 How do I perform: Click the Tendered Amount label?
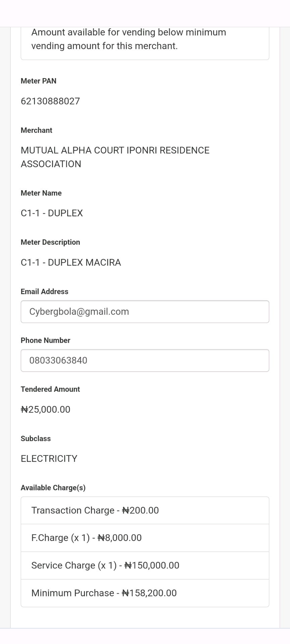50,389
